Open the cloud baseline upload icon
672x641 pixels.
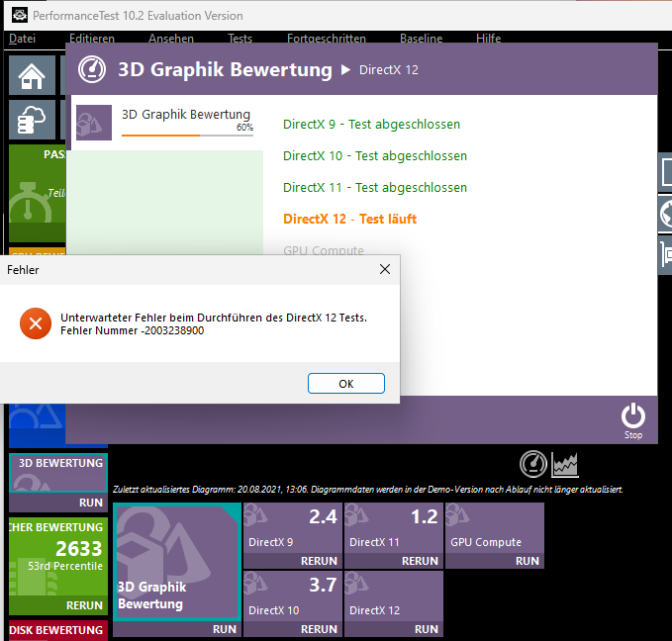click(32, 120)
